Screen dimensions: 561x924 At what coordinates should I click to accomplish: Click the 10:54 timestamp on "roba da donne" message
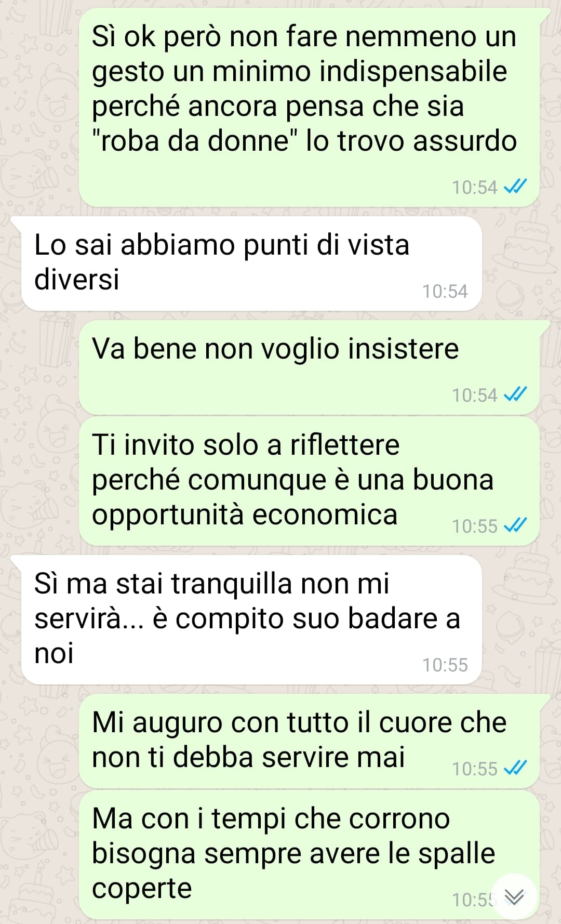click(474, 187)
